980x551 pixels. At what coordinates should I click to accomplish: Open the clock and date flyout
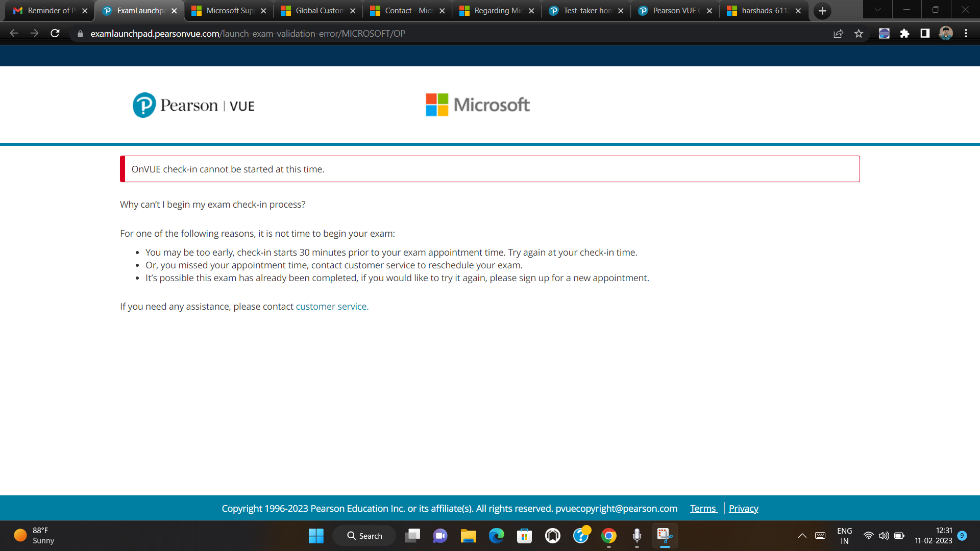(x=934, y=536)
